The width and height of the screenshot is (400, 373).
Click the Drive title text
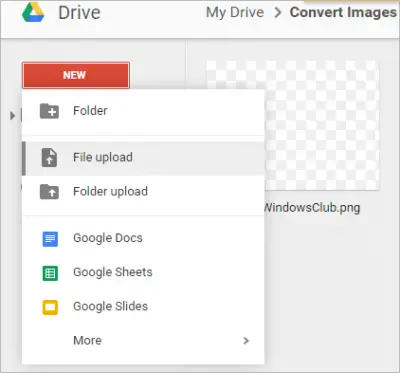pyautogui.click(x=79, y=13)
